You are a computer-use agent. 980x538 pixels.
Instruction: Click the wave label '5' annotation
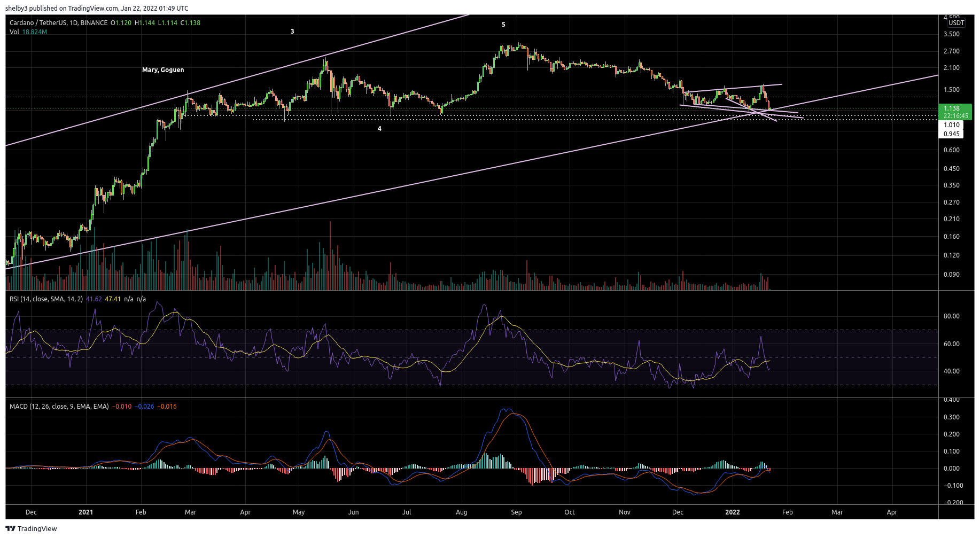click(503, 25)
